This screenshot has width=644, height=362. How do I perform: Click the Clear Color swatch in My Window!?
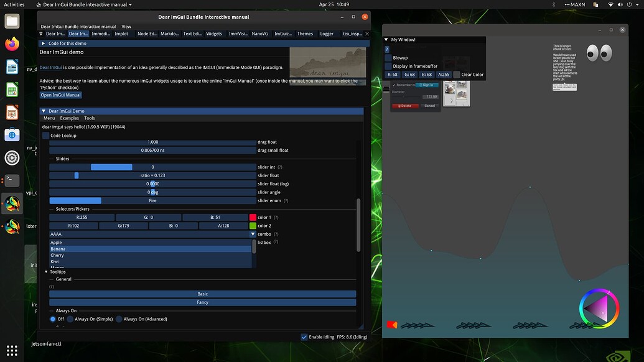(456, 74)
